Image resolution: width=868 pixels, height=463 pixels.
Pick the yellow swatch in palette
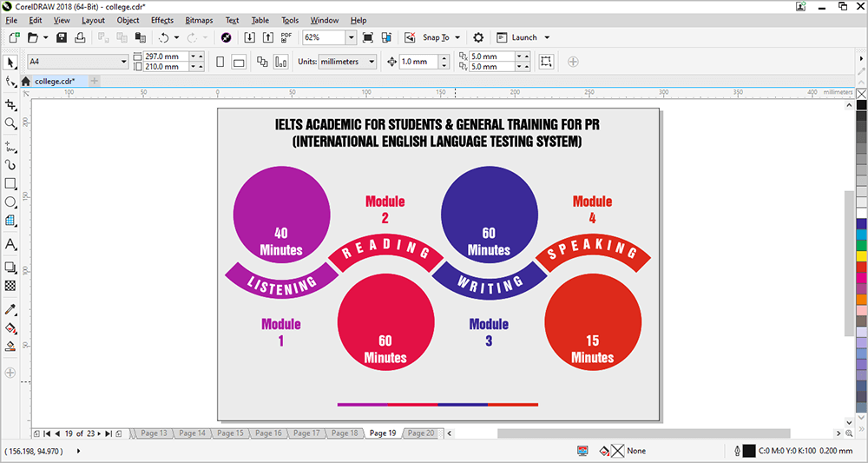(x=861, y=256)
